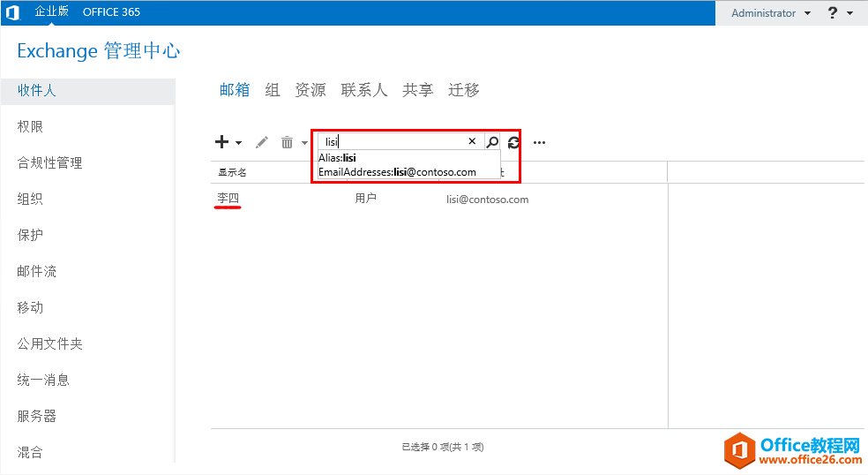This screenshot has width=868, height=475.
Task: Click the pencil edit icon
Action: click(x=262, y=142)
